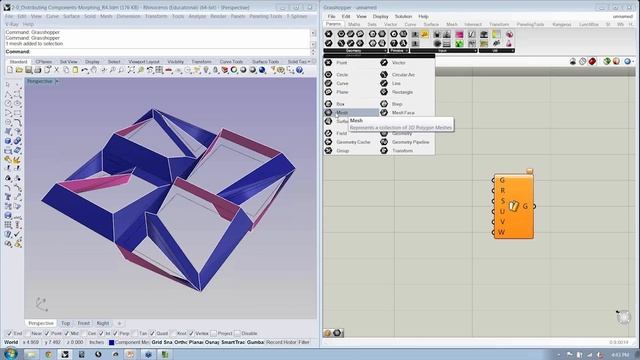Switch to the CPlanes toolbar tab
Image resolution: width=640 pixels, height=360 pixels.
[x=43, y=62]
